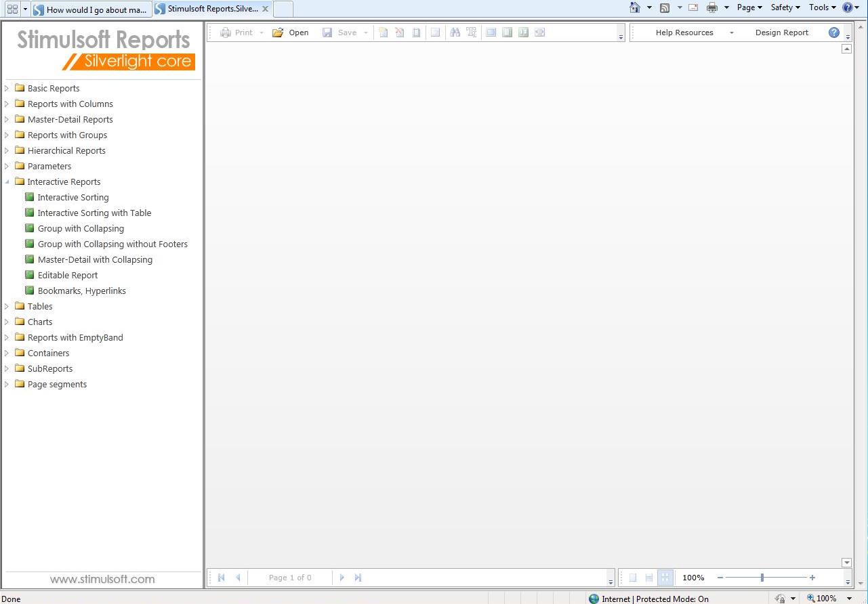
Task: Click the Print toolbar icon
Action: (x=226, y=33)
